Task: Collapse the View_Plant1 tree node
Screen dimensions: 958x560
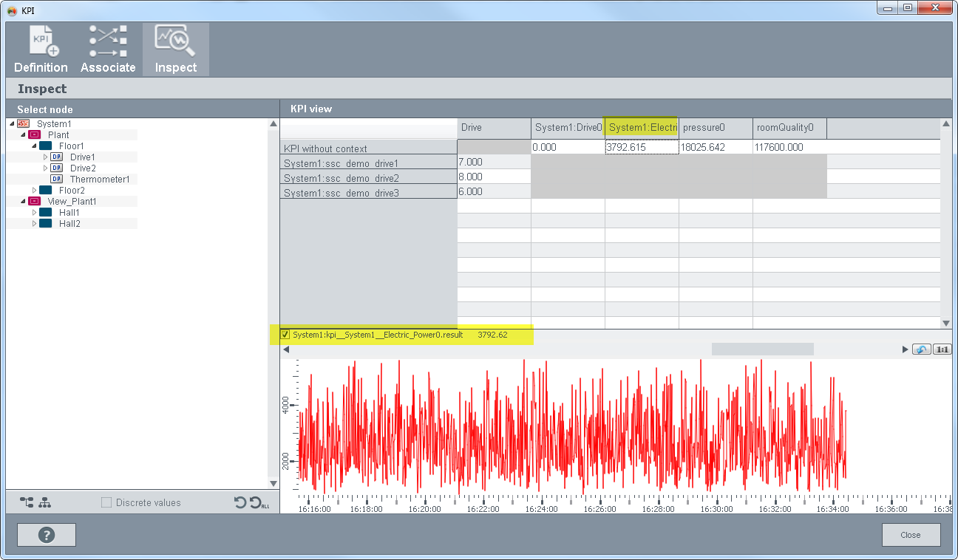Action: point(24,202)
